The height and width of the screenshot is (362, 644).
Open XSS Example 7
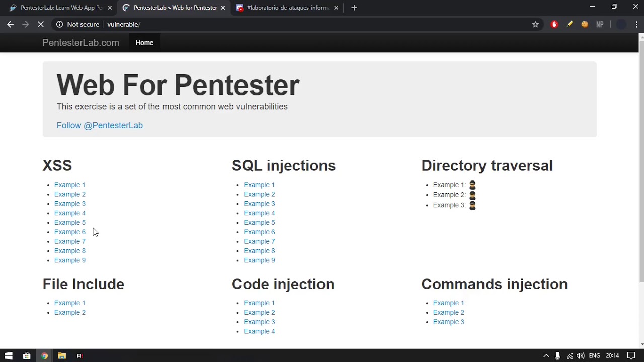(x=70, y=241)
